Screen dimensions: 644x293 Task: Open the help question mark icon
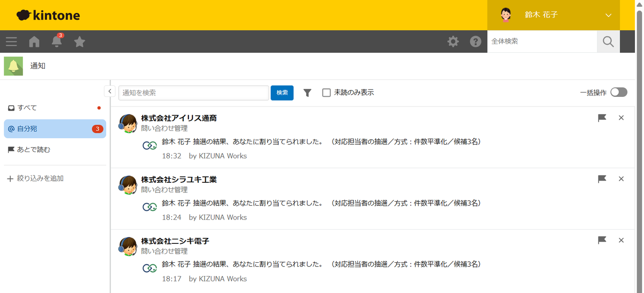(x=476, y=42)
